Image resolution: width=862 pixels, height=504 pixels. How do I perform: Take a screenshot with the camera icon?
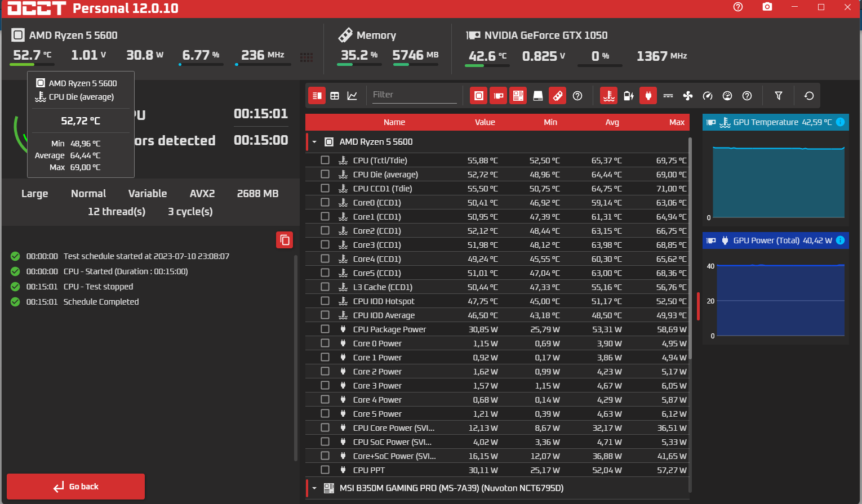click(x=767, y=7)
